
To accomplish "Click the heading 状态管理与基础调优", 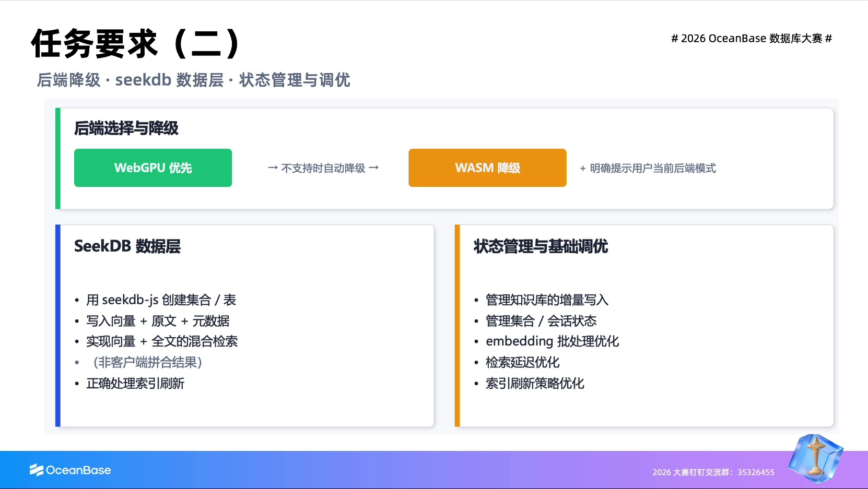I will pos(541,246).
